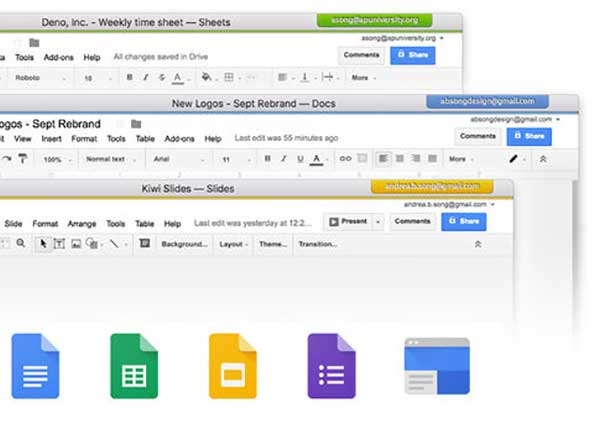
Task: Choose right alignment in the Docs toolbar
Action: click(x=416, y=158)
